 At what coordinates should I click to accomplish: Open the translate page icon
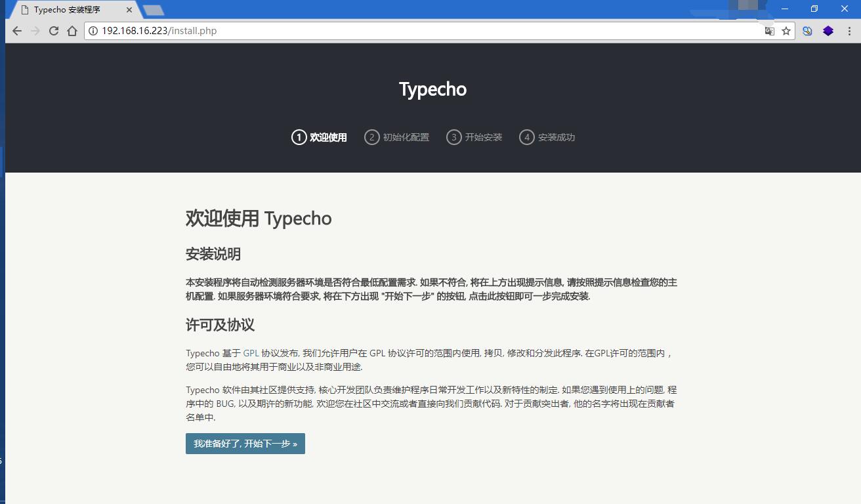coord(770,31)
